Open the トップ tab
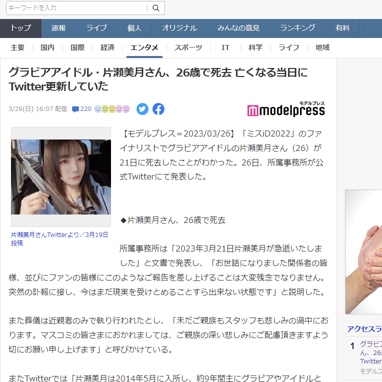Screen dimensions: 382x382 [x=21, y=28]
